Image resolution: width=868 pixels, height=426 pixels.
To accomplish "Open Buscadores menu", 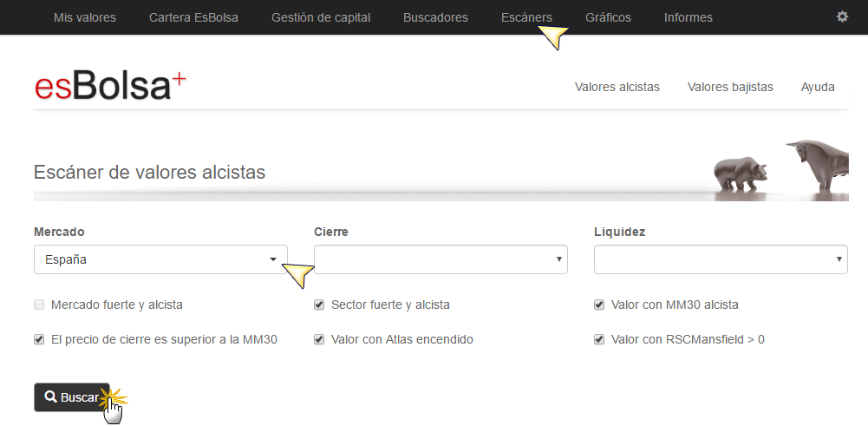I will (435, 17).
